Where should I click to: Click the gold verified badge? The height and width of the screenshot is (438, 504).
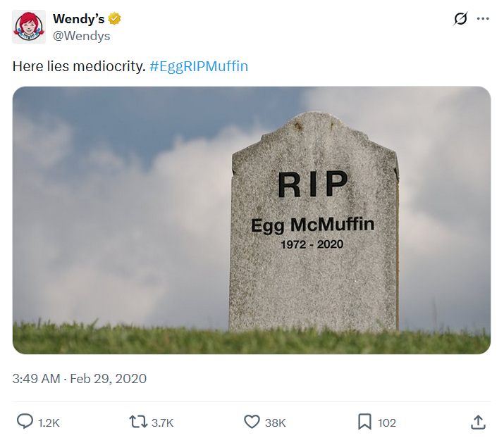[x=114, y=19]
